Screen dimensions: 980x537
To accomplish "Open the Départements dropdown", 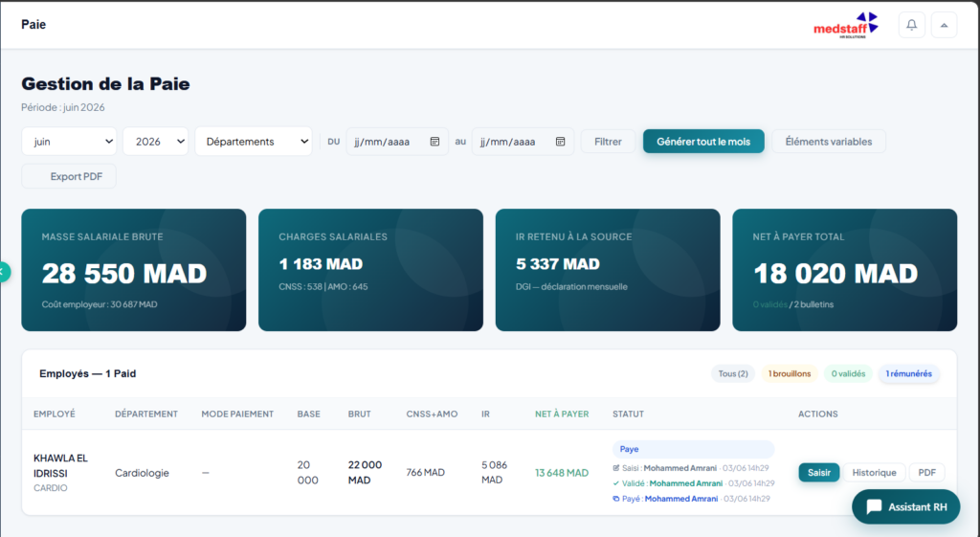I will coord(254,142).
